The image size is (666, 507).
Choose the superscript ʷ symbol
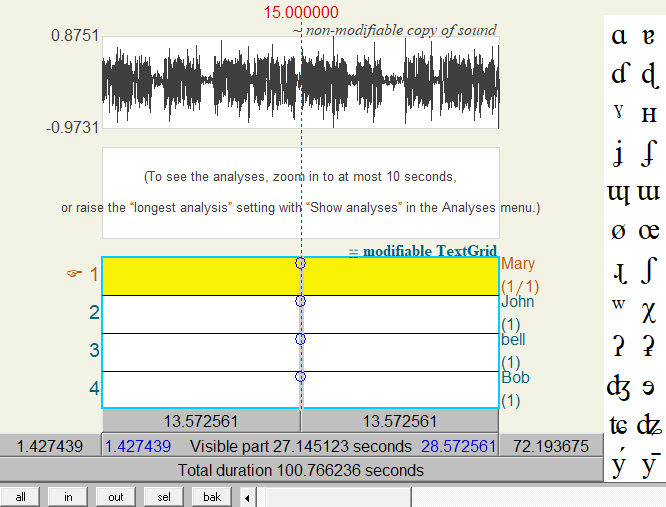(618, 304)
